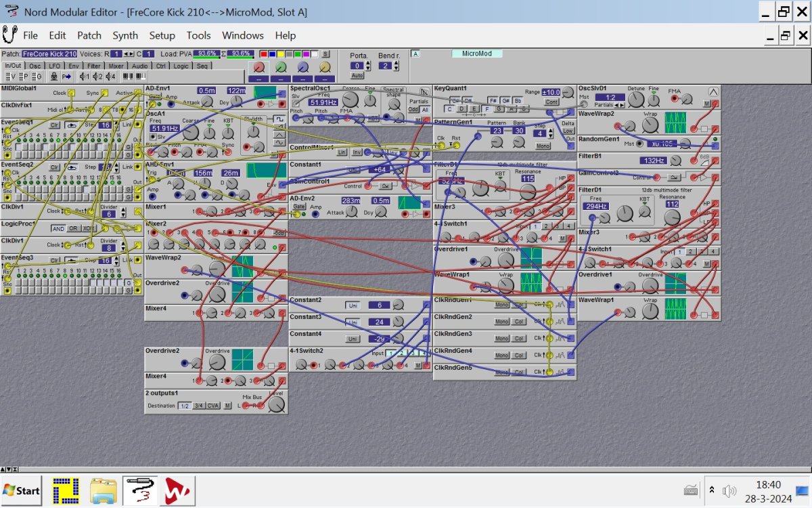
Task: Click the EventSeq3 Step stepper arrows
Action: pos(116,260)
